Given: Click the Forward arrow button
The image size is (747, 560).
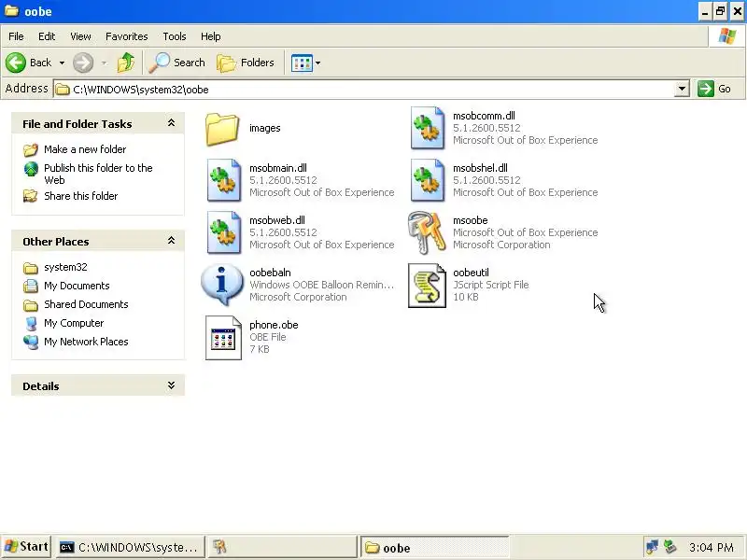Looking at the screenshot, I should pyautogui.click(x=83, y=63).
